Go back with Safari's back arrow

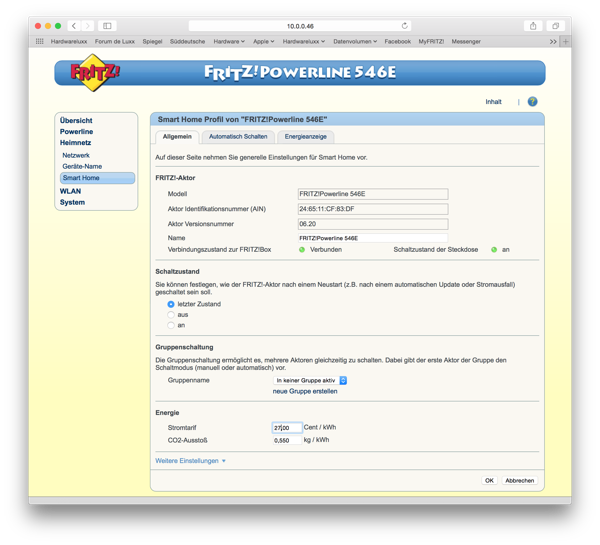point(74,26)
